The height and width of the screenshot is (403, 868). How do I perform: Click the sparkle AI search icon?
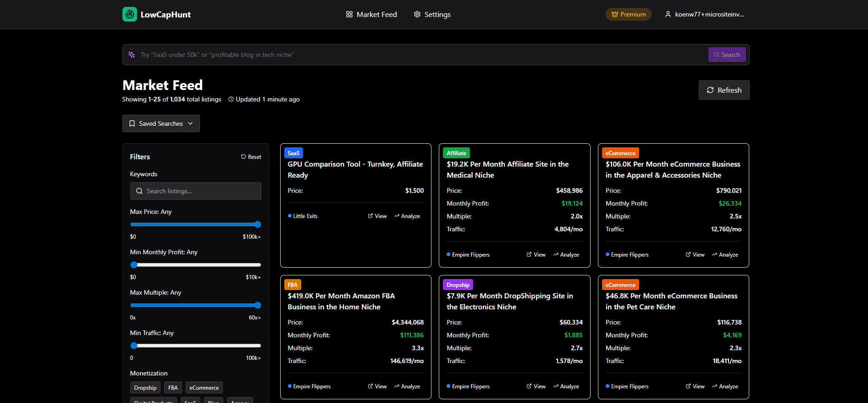(132, 55)
